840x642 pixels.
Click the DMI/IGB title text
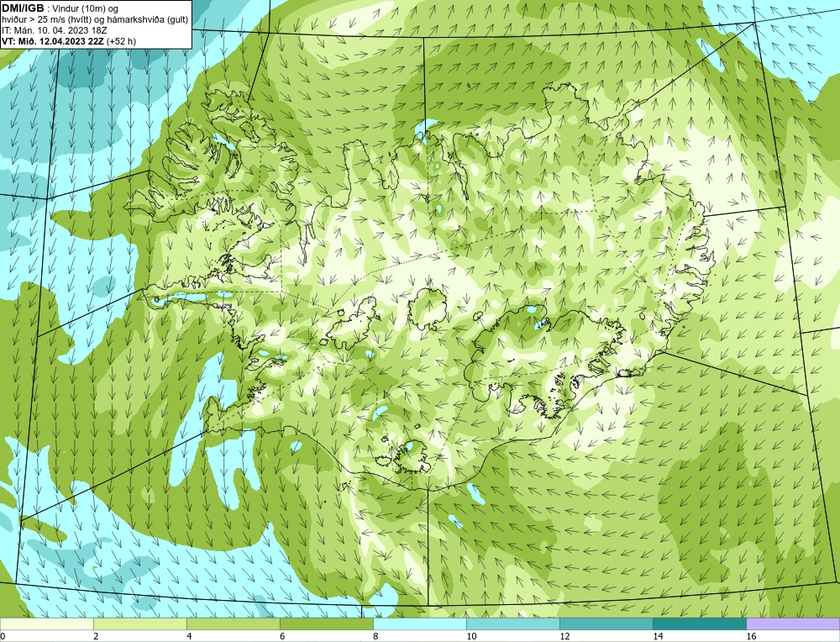click(23, 8)
